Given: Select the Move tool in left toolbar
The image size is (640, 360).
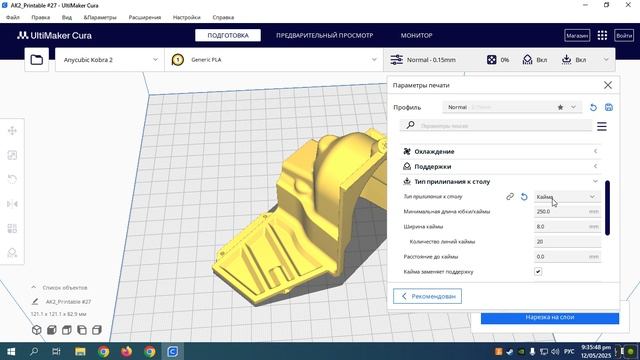Looking at the screenshot, I should (x=12, y=131).
